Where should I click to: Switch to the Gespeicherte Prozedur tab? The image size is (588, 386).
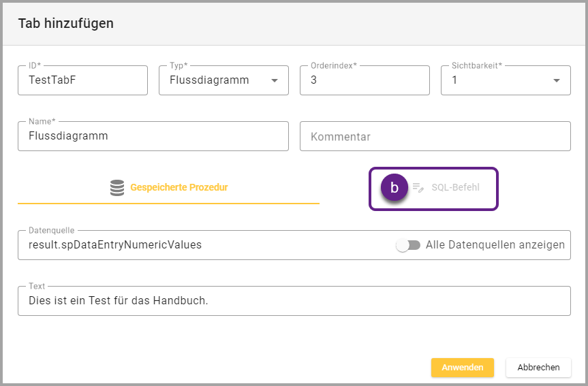pyautogui.click(x=179, y=187)
